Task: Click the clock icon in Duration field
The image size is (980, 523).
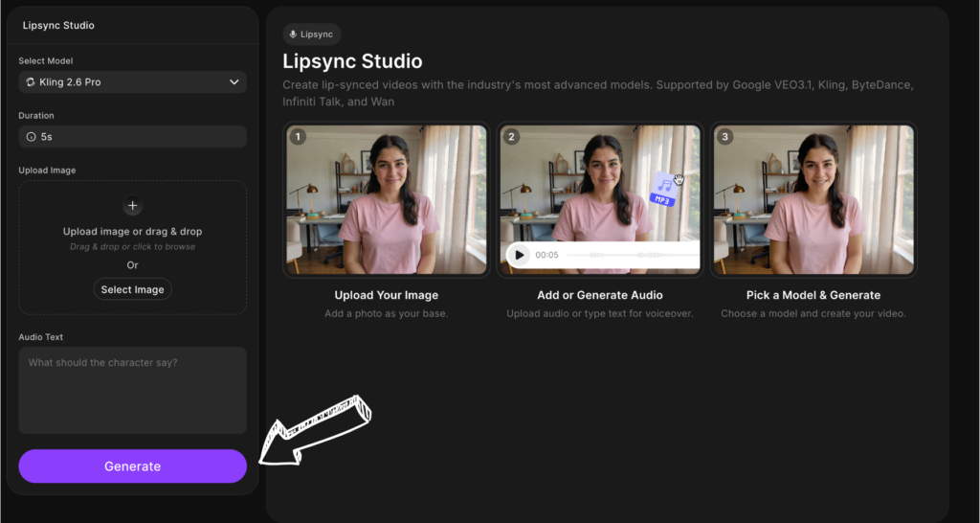Action: 31,137
